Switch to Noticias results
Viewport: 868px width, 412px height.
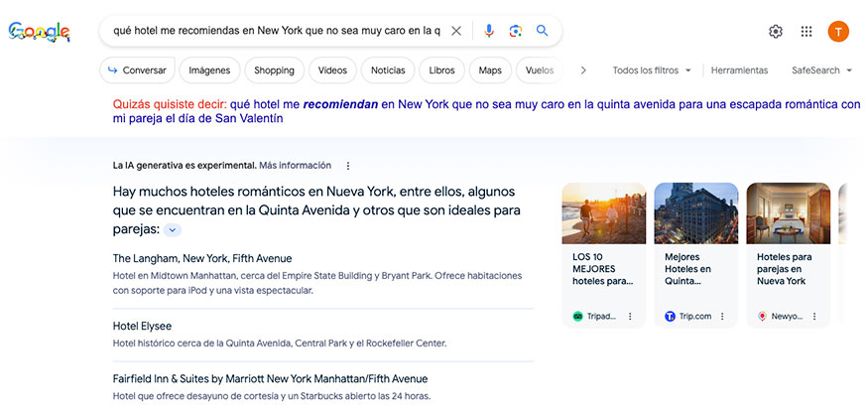tap(388, 70)
